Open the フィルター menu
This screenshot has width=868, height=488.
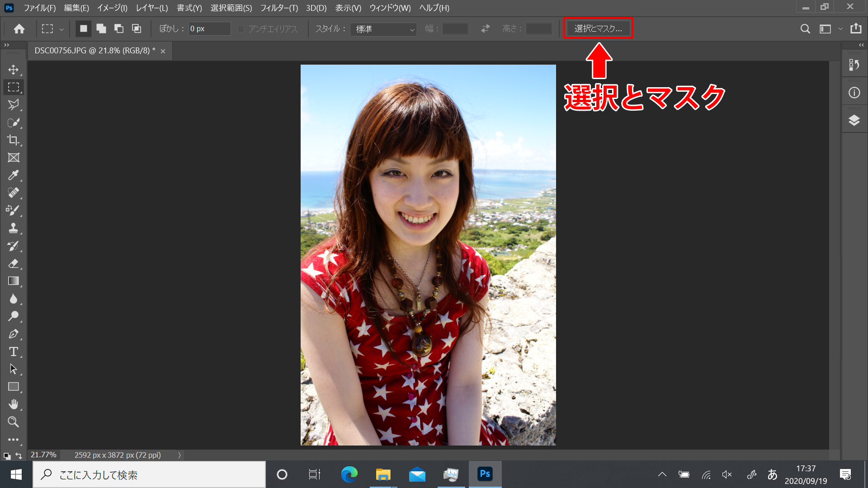tap(279, 8)
